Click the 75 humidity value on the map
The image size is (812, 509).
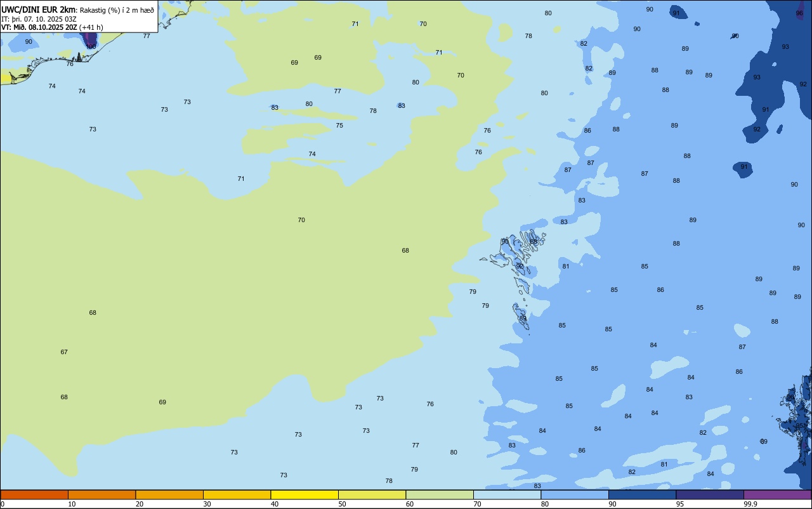pos(339,125)
